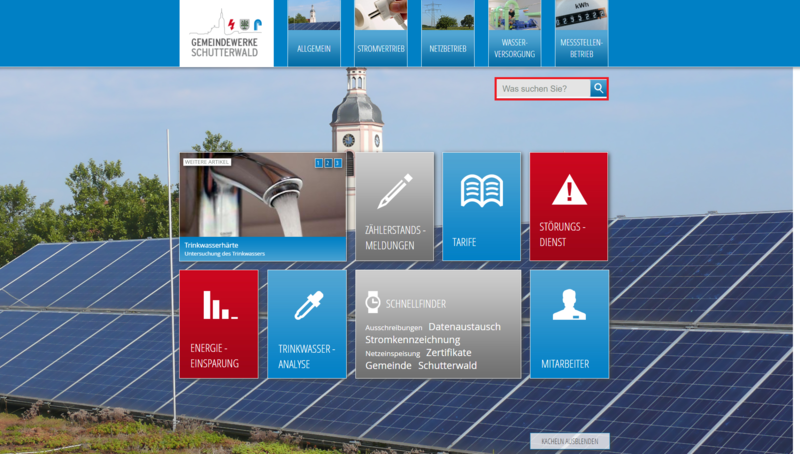Show slide 2 of the article slider
Image resolution: width=800 pixels, height=454 pixels.
(328, 163)
